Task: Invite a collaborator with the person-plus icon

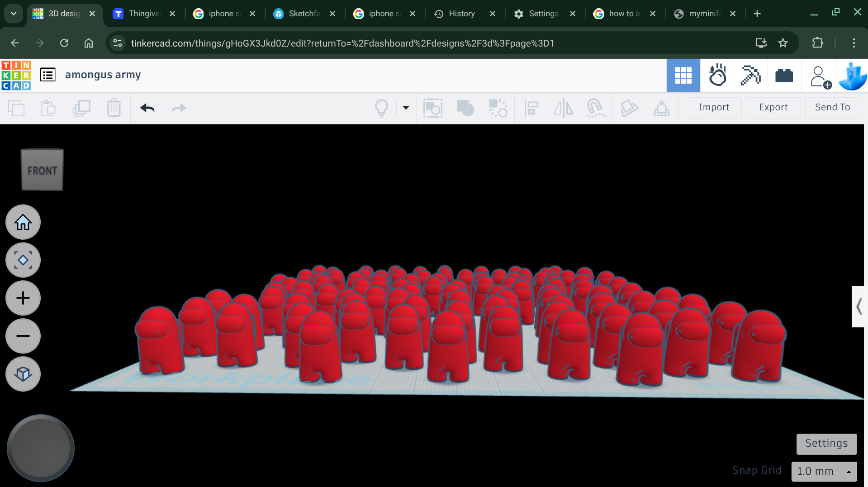Action: (820, 77)
